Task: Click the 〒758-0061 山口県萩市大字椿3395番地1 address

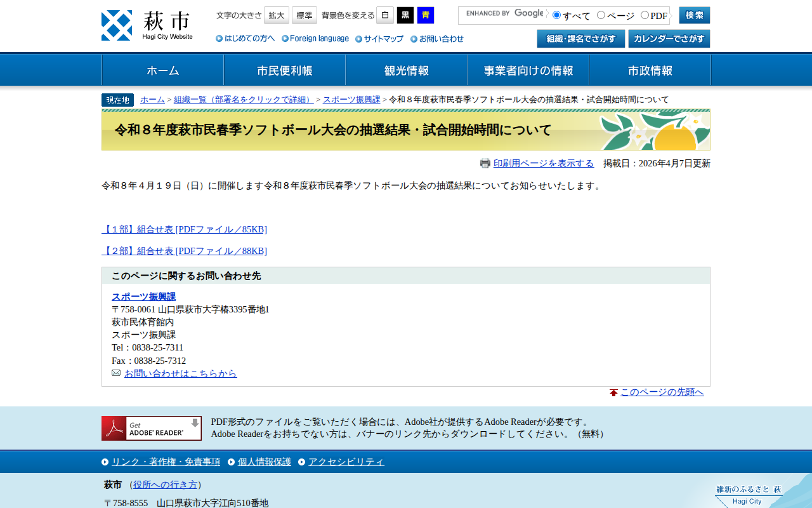Action: 190,309
